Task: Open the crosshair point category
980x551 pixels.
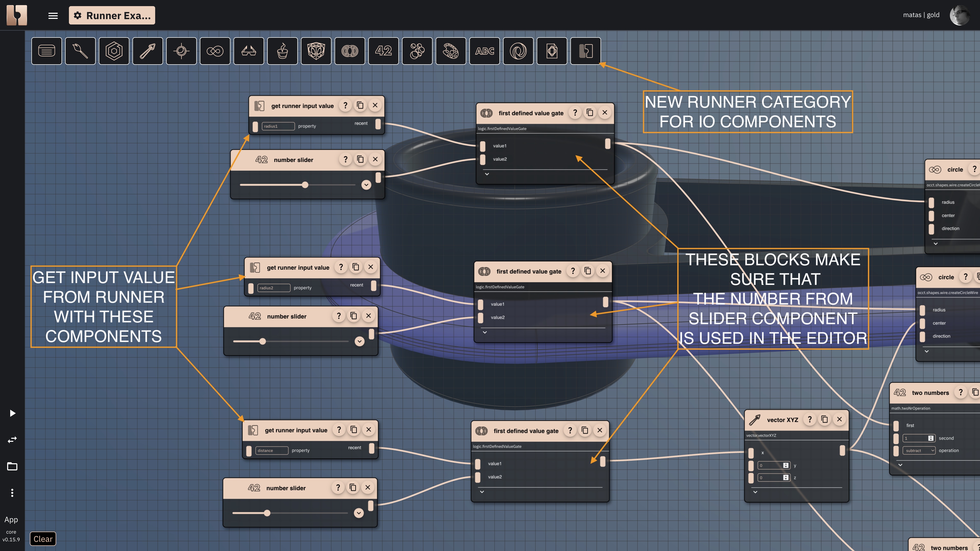Action: tap(181, 51)
